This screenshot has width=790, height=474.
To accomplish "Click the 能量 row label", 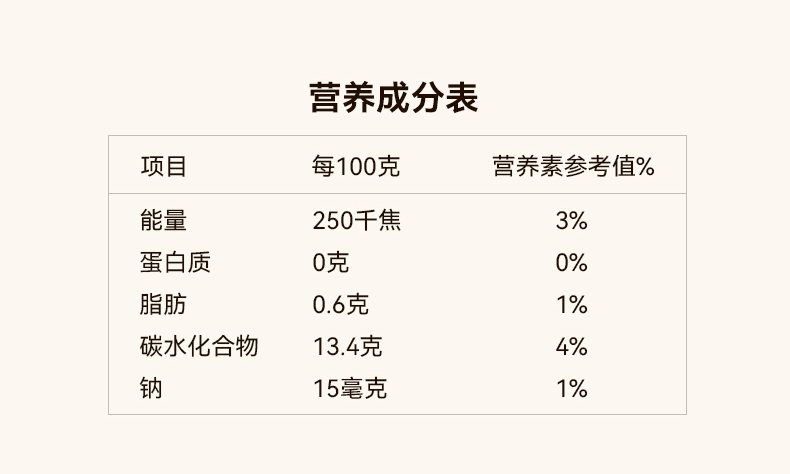I will [164, 220].
